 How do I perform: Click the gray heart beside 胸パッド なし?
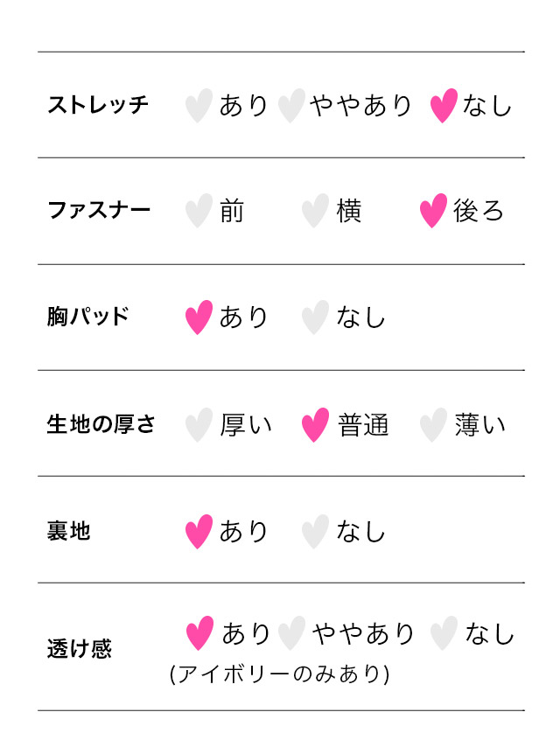315,318
